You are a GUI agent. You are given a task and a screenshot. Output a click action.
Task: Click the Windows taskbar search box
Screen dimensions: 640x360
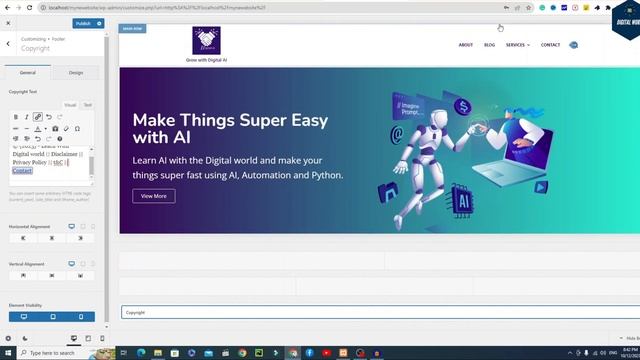pos(67,353)
